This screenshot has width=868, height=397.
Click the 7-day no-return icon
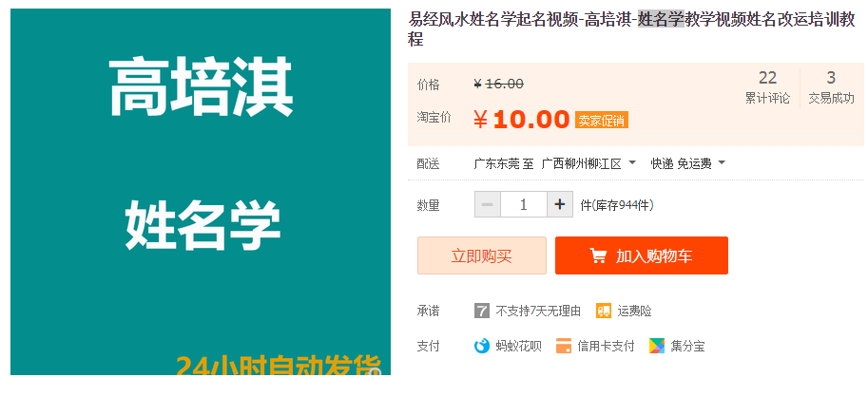(x=482, y=311)
